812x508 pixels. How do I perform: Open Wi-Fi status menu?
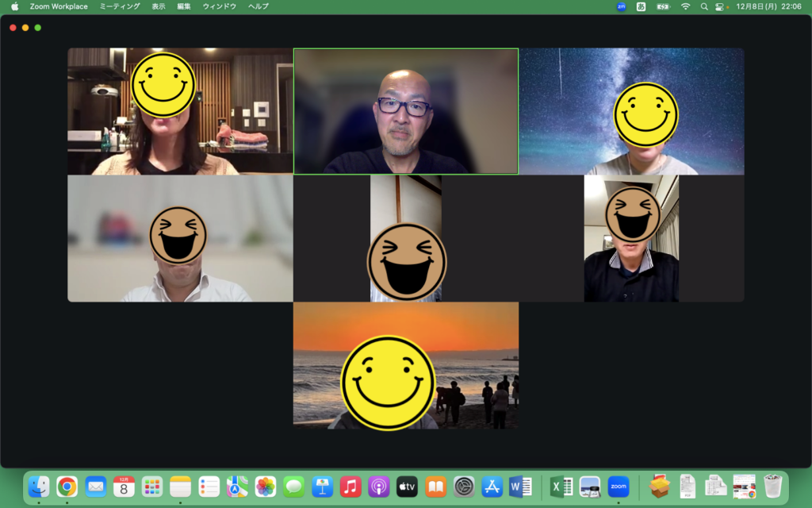[685, 6]
